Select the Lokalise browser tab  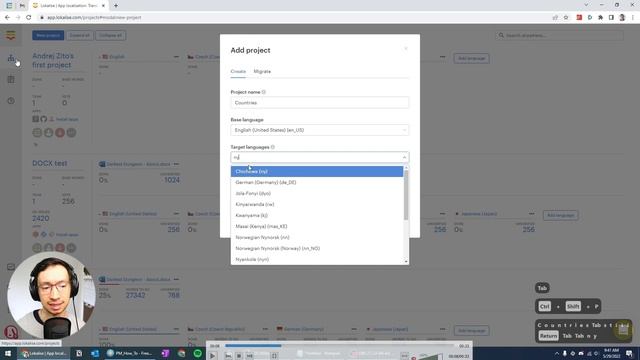click(x=69, y=6)
